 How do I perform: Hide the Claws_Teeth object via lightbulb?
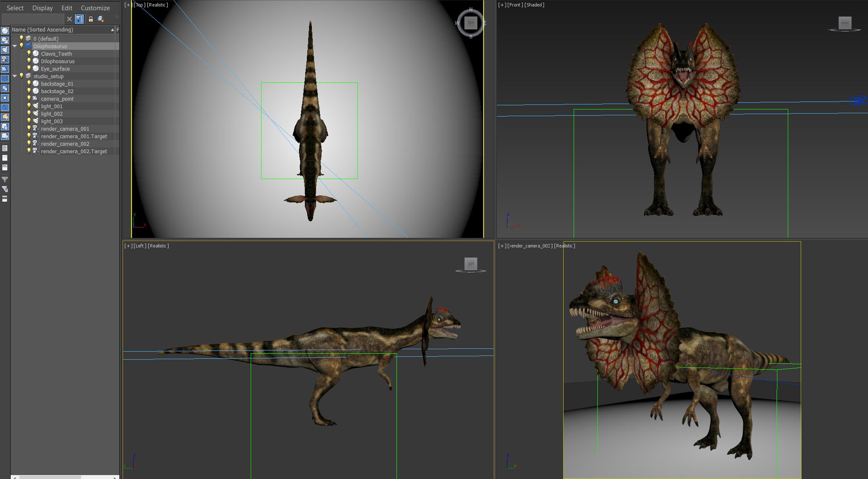(28, 53)
